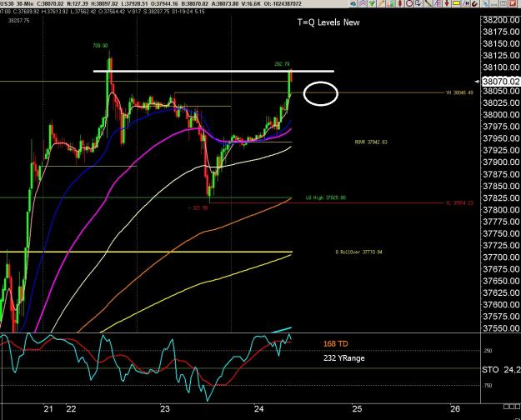Click the '.750' stochastic scale value

point(488,386)
